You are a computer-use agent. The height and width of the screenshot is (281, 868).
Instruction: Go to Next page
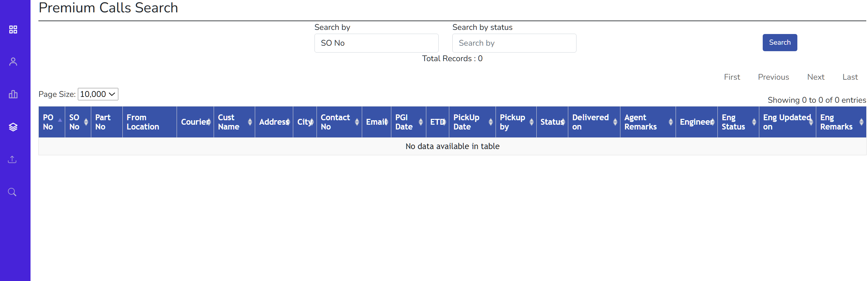coord(816,77)
